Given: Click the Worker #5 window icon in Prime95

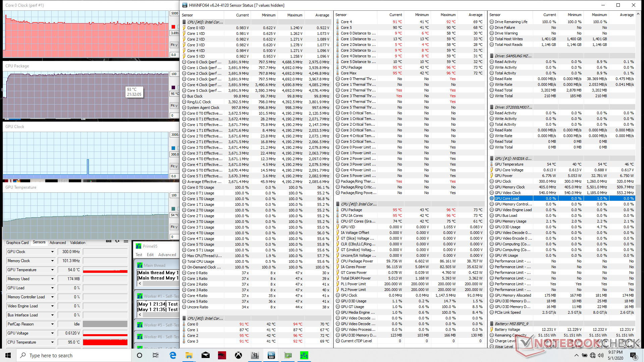Looking at the screenshot, I should tap(140, 325).
